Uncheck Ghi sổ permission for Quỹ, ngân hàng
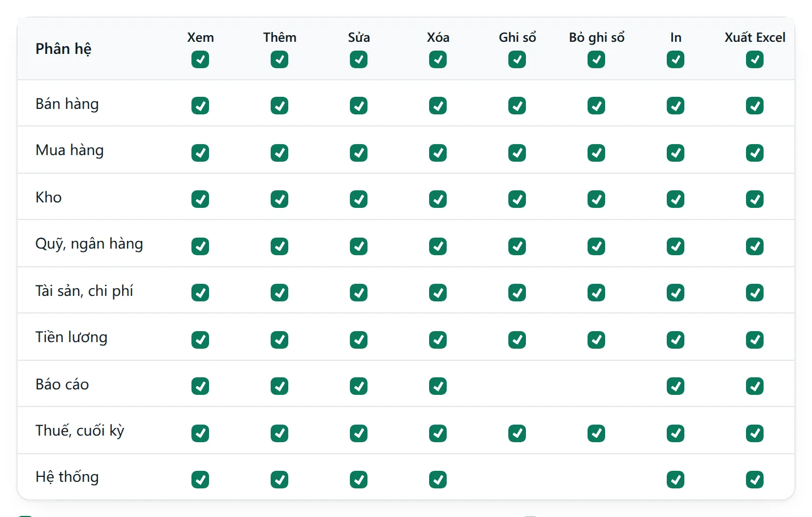This screenshot has width=812, height=517. point(517,246)
